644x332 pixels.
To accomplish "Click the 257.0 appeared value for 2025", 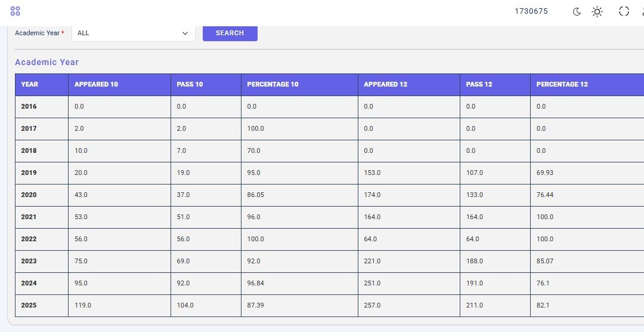I will [372, 305].
